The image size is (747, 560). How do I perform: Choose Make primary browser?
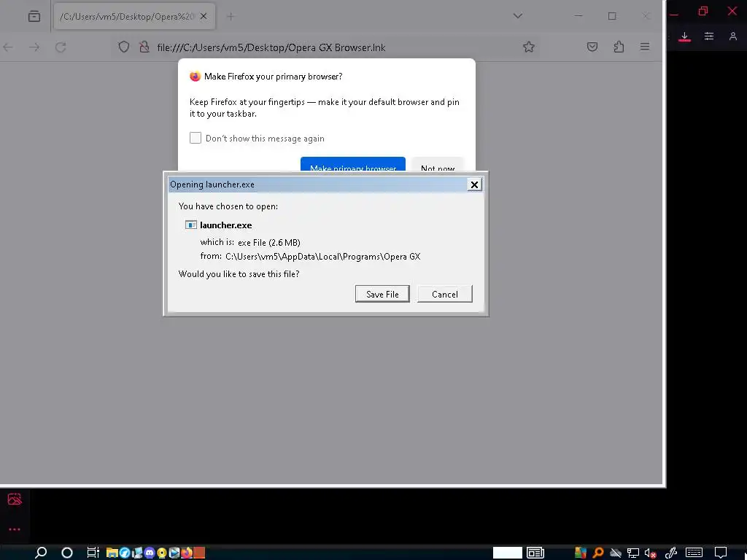[352, 165]
